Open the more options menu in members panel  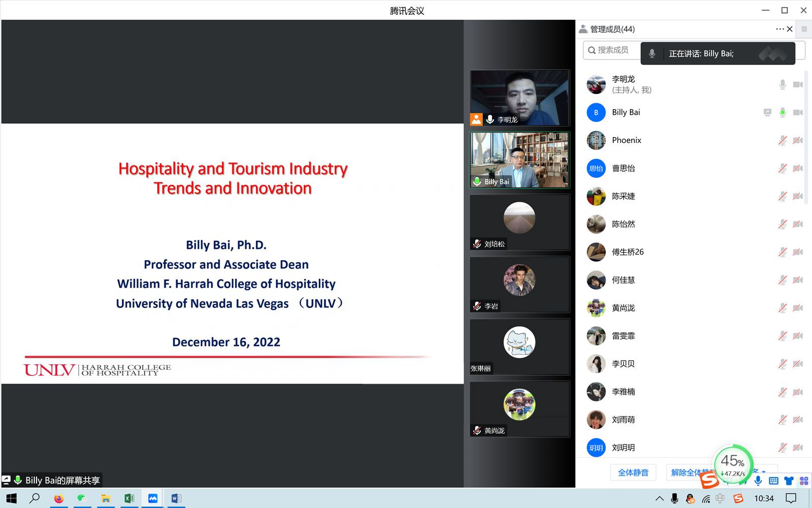(780, 29)
